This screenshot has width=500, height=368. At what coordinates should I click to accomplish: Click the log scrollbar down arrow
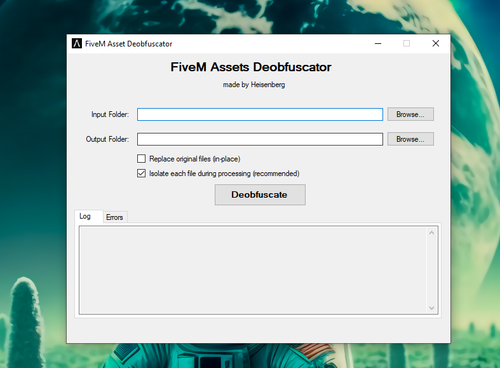[432, 308]
